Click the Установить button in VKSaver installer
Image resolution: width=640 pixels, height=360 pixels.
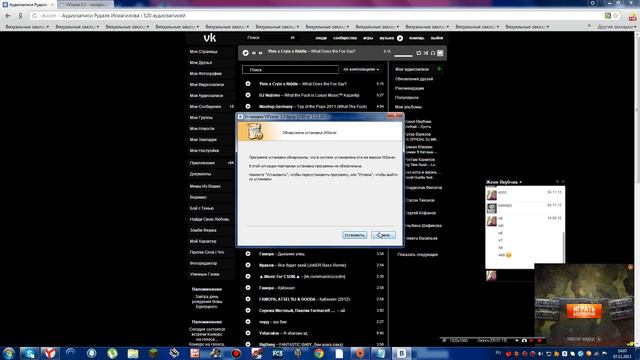(x=354, y=235)
